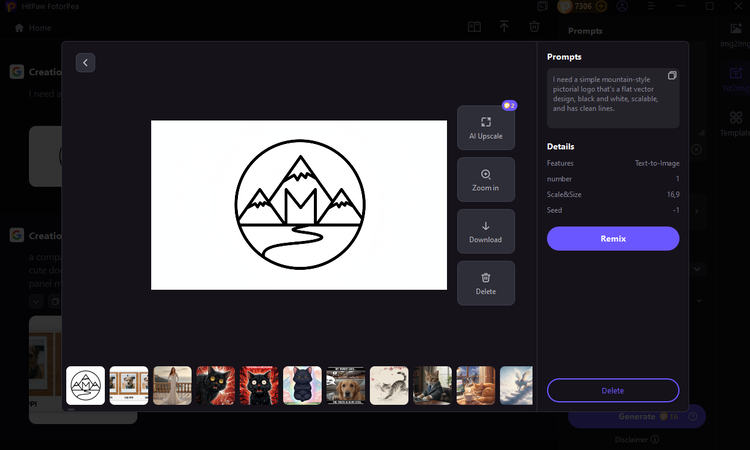This screenshot has width=750, height=450.
Task: Click the Seed value -1
Action: pyautogui.click(x=676, y=210)
